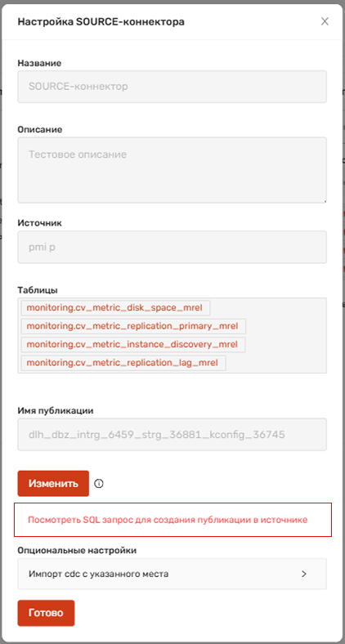Click the Название field with SOURCE-коннектор
345x644 pixels.
(172, 87)
